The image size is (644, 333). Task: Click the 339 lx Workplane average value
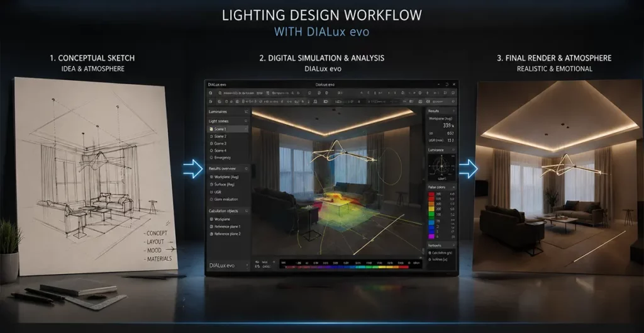coord(448,126)
